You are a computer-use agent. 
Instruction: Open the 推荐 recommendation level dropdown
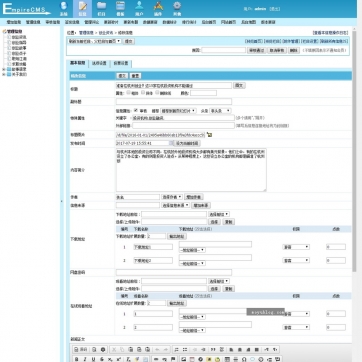(x=178, y=110)
